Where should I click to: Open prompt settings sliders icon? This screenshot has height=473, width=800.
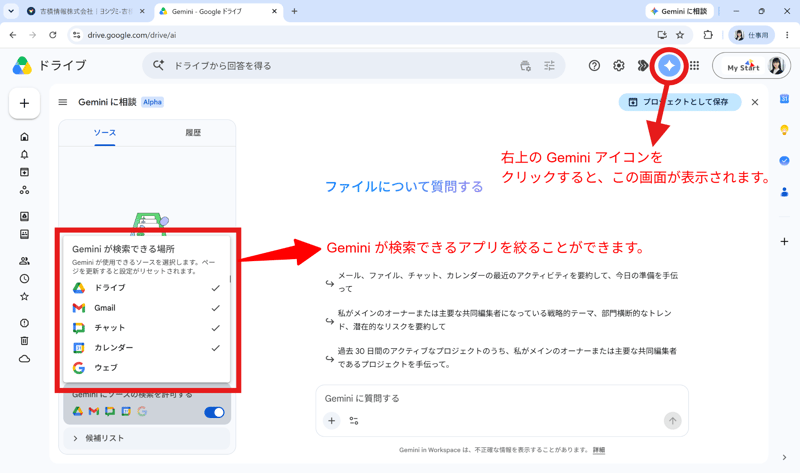click(x=354, y=420)
